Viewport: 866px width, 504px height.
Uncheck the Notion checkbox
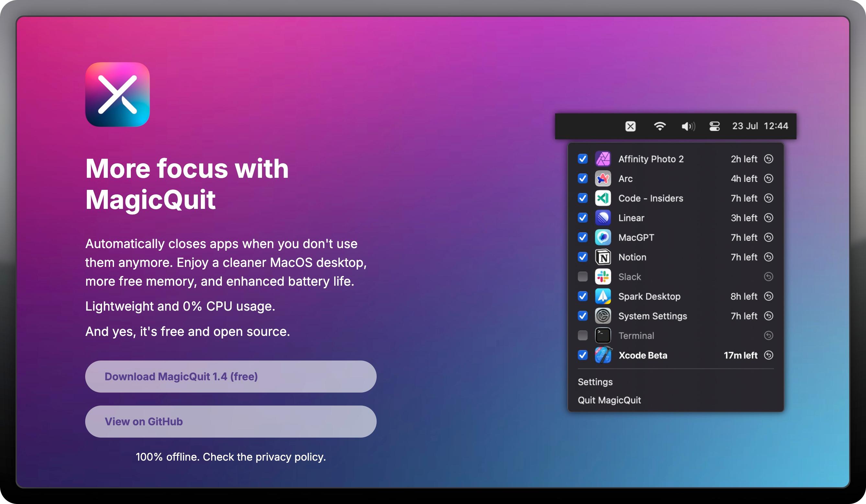[583, 257]
